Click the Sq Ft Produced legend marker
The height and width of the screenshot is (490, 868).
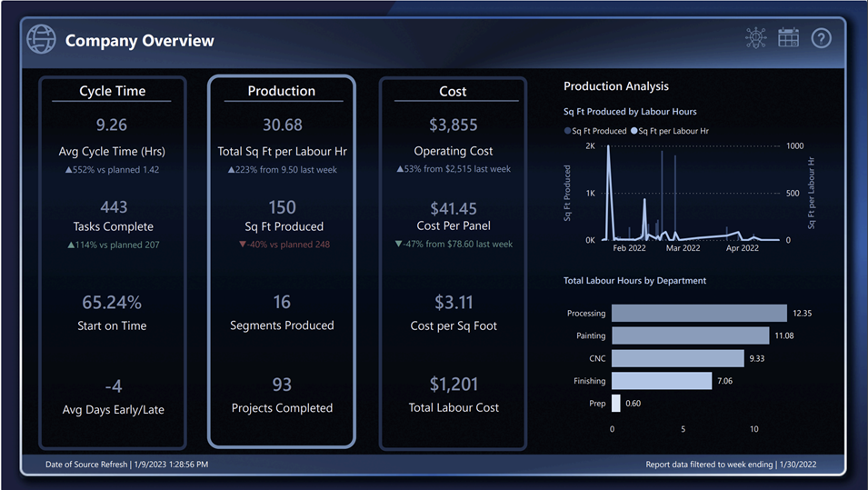[568, 131]
